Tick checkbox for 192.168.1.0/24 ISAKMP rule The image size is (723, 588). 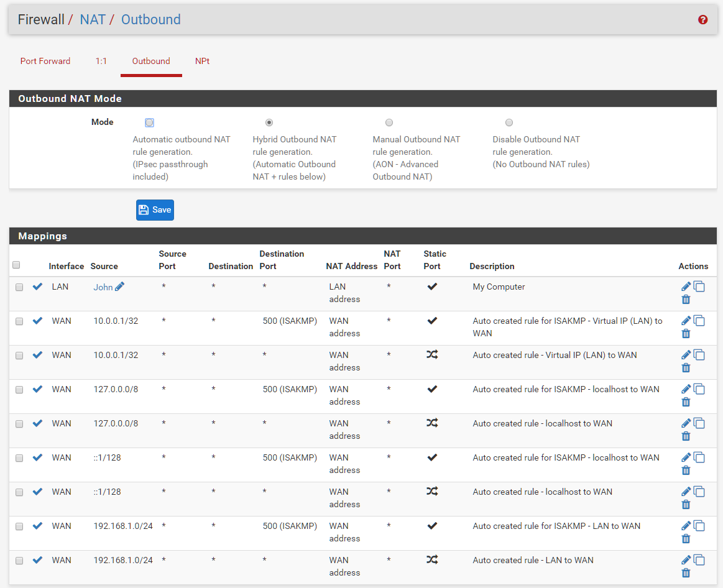click(x=19, y=526)
